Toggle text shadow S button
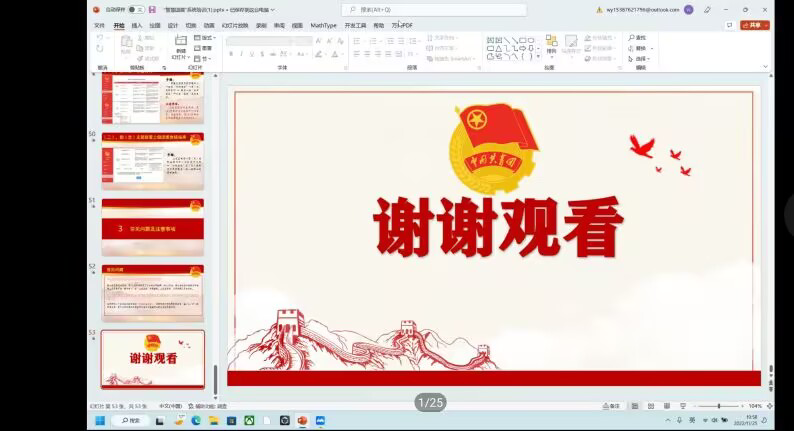This screenshot has width=794, height=431. pyautogui.click(x=262, y=54)
